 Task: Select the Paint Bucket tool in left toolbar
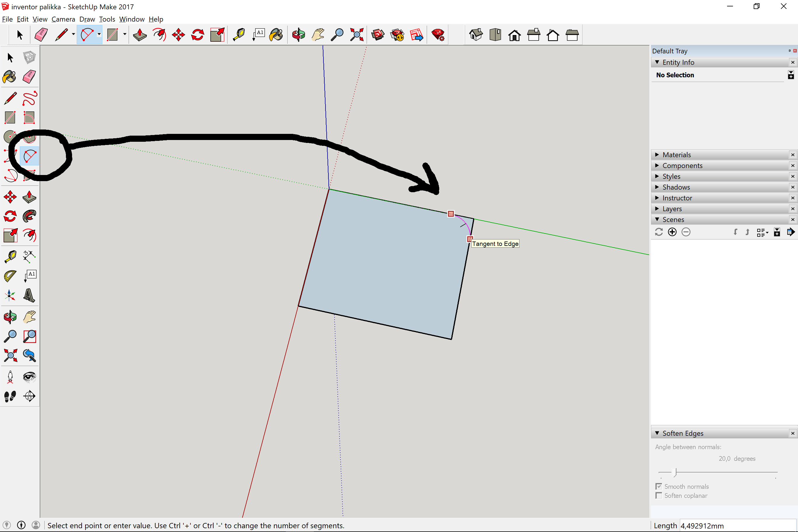click(x=10, y=77)
